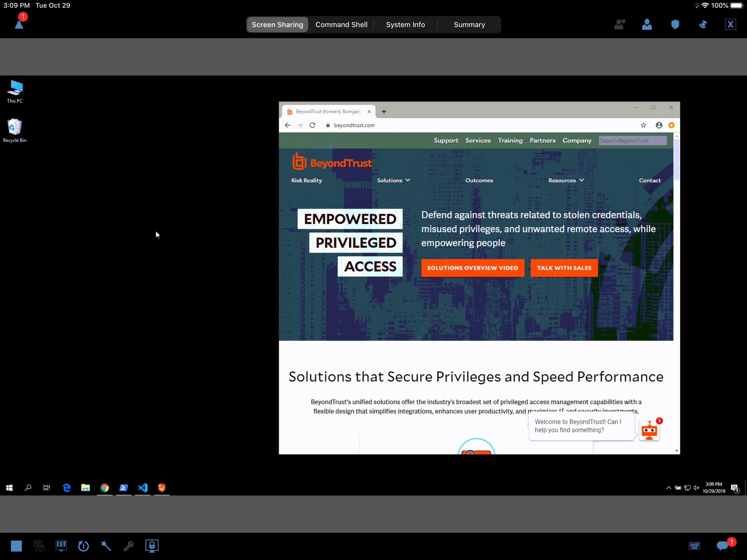Toggle bookmark star in address bar
Viewport: 747px width, 560px height.
pos(643,125)
